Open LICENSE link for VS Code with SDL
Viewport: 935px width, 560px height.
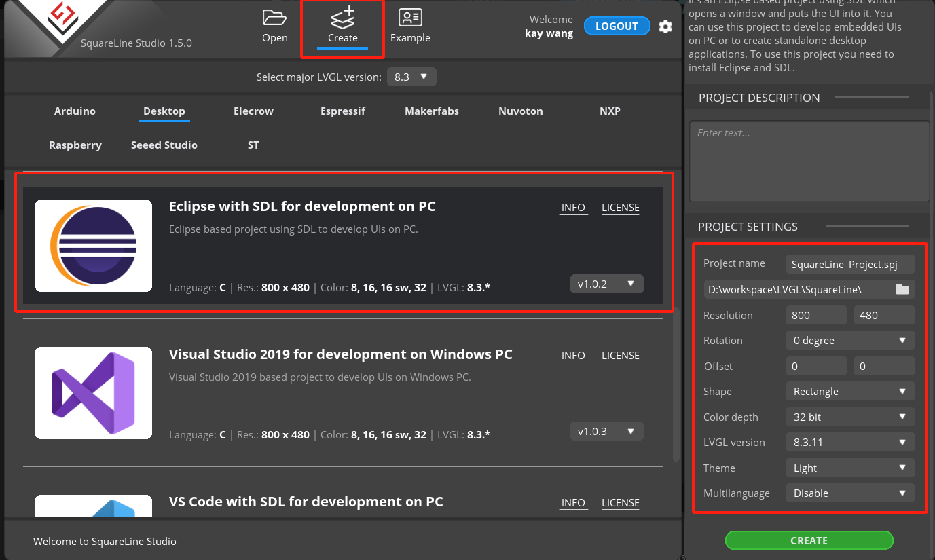click(621, 502)
